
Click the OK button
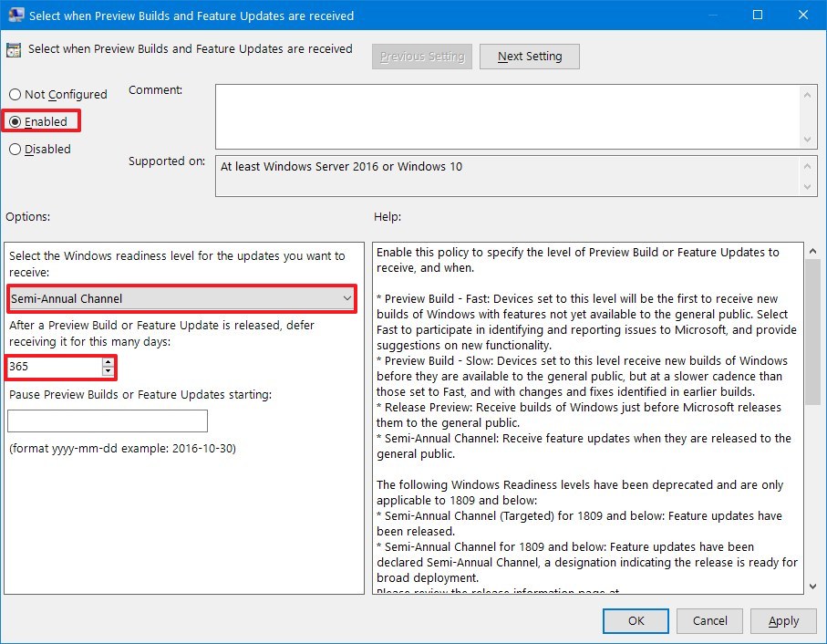click(x=636, y=620)
